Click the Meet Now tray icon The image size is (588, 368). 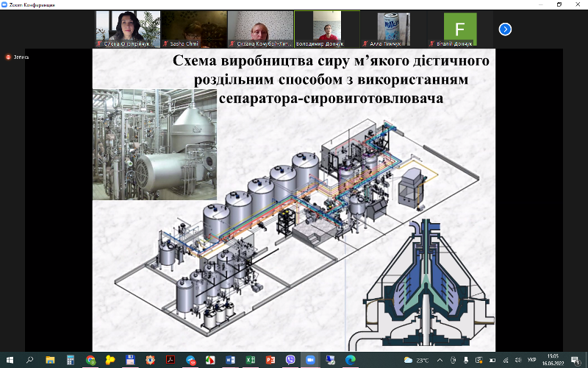click(453, 360)
